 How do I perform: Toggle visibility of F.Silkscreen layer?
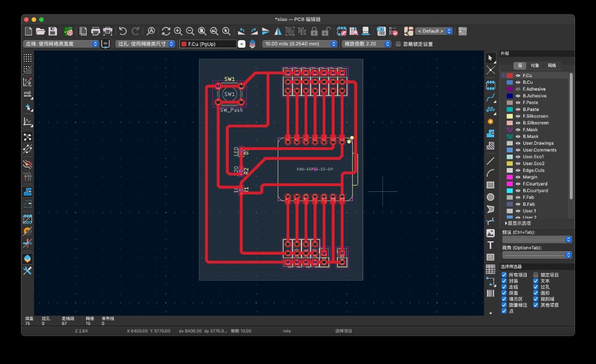click(x=517, y=116)
